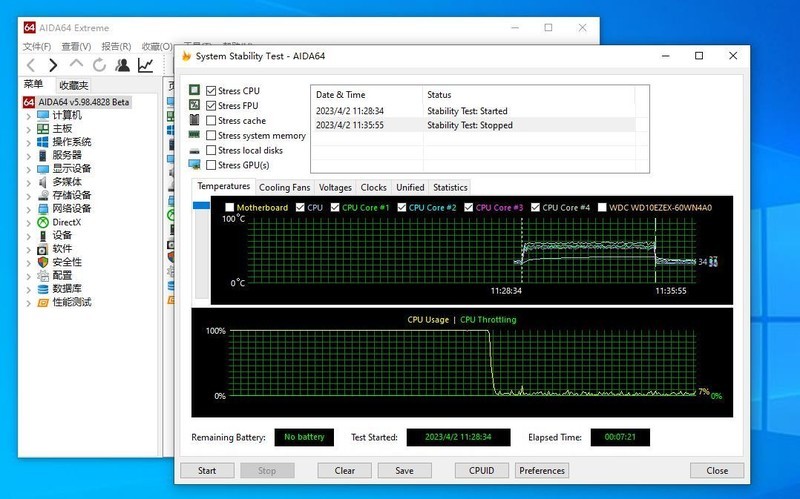800x499 pixels.
Task: Click the cache icon beside Stress cache
Action: click(x=194, y=120)
